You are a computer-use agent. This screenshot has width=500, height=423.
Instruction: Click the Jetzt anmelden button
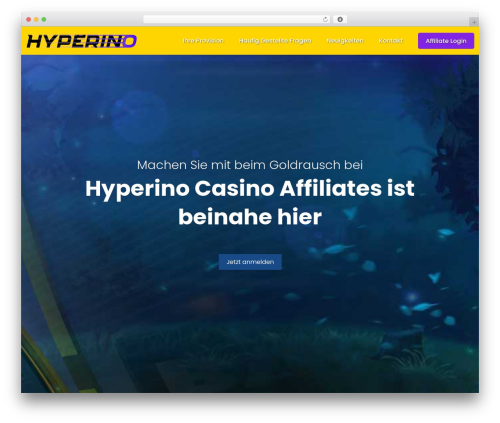click(x=250, y=262)
